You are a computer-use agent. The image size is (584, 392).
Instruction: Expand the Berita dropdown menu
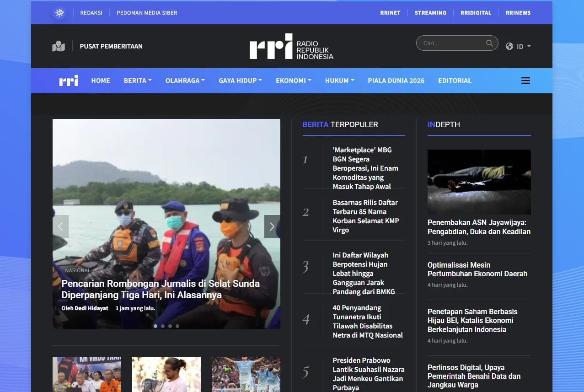point(138,81)
